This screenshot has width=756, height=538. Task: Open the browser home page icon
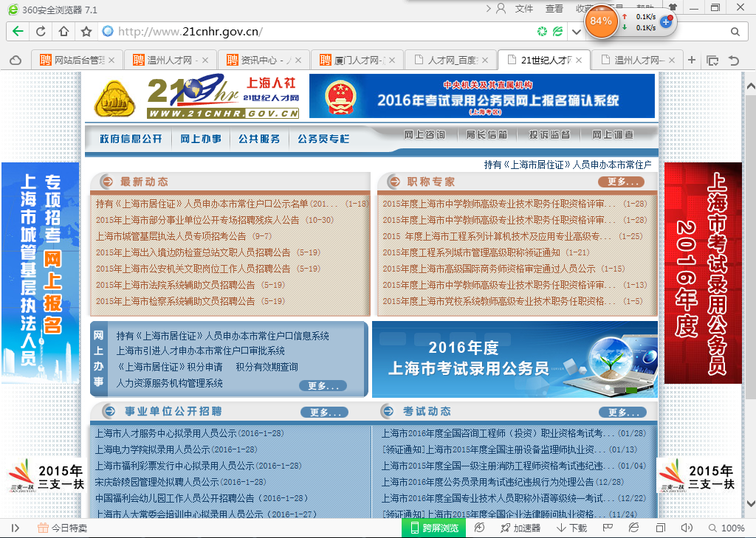63,32
